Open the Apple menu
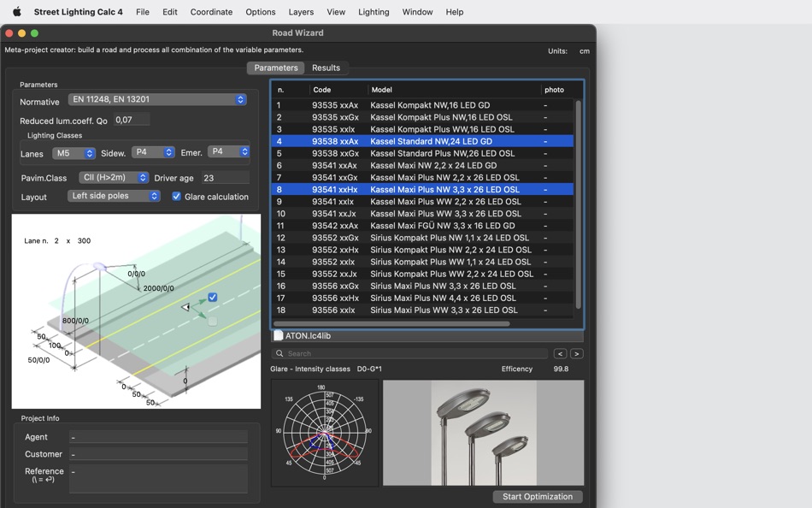This screenshot has width=812, height=508. [16, 11]
